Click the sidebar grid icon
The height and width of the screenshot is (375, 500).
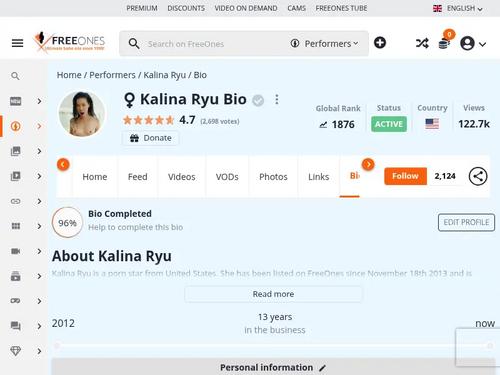16,226
